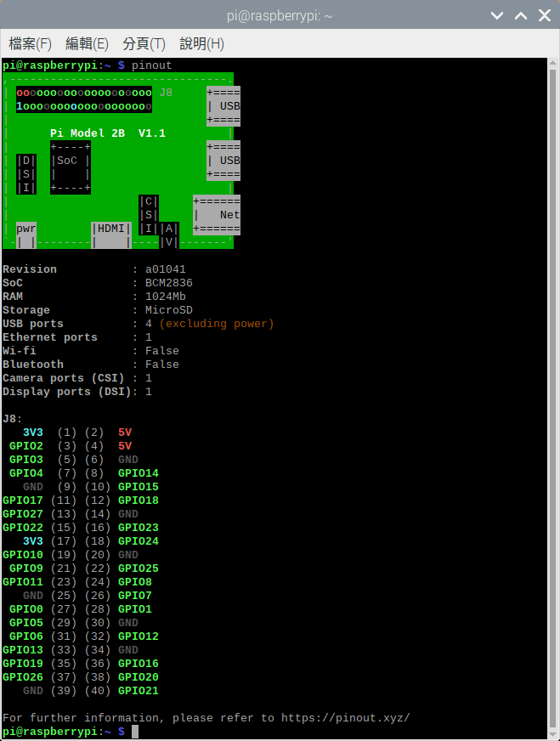This screenshot has width=560, height=741.
Task: Click the 'J8' label beside the header diagram
Action: click(x=166, y=93)
